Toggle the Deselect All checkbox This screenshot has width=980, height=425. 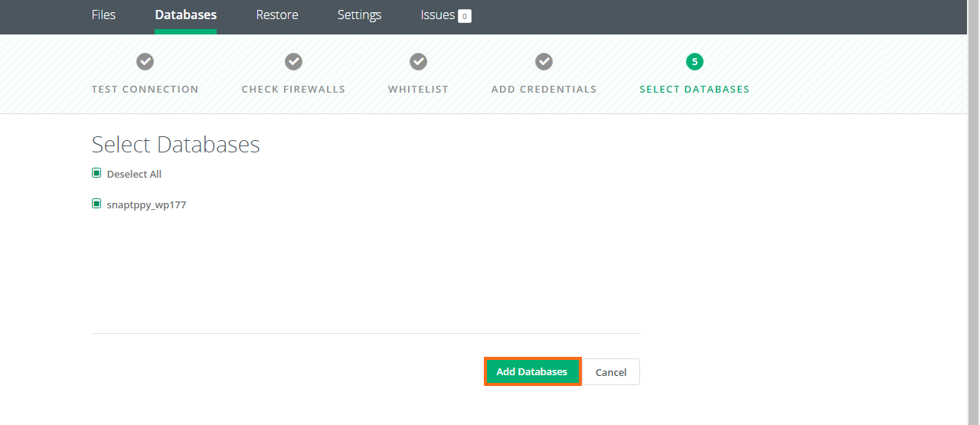point(96,173)
